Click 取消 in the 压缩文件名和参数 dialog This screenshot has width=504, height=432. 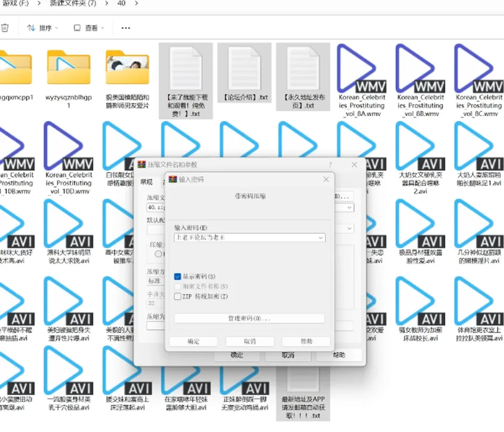click(x=288, y=355)
